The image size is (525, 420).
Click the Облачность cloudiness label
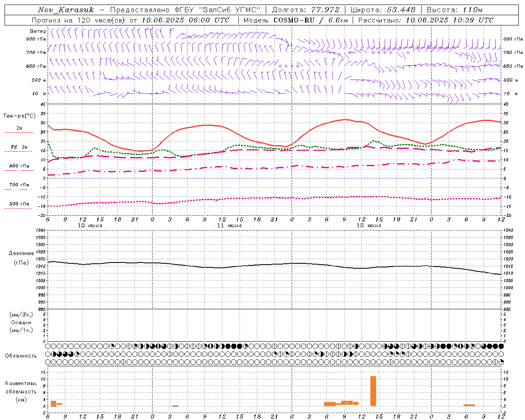pos(21,356)
